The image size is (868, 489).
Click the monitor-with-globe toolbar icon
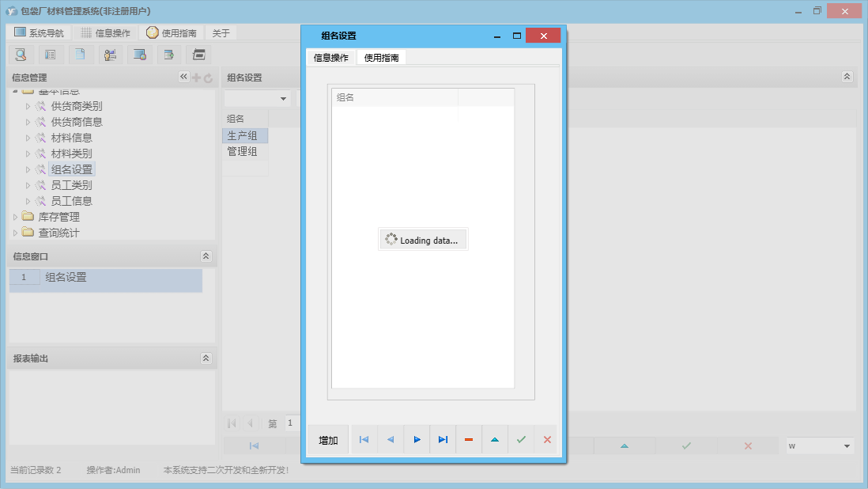pos(141,54)
